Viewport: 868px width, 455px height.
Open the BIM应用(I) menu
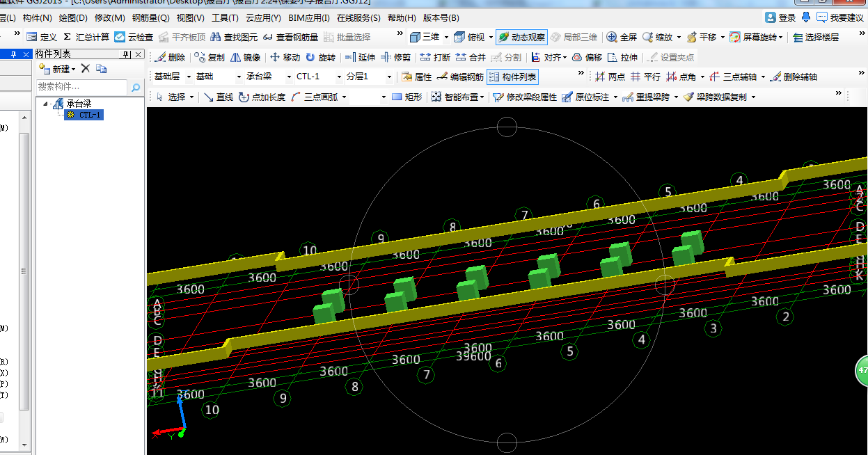(x=309, y=17)
